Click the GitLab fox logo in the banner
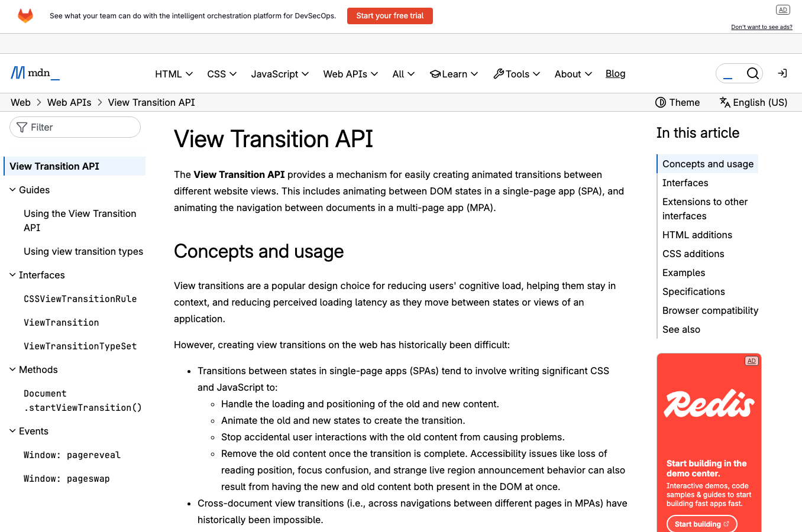The image size is (802, 532). tap(25, 16)
